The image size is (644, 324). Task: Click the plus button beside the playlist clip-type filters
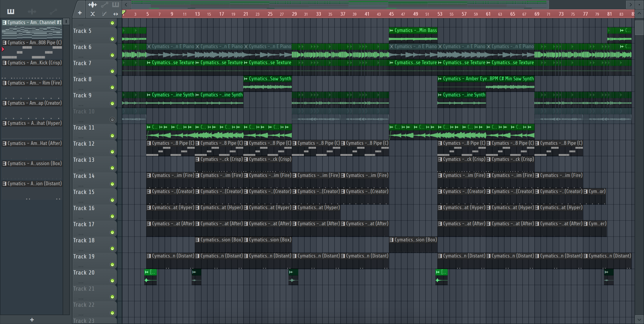click(80, 13)
